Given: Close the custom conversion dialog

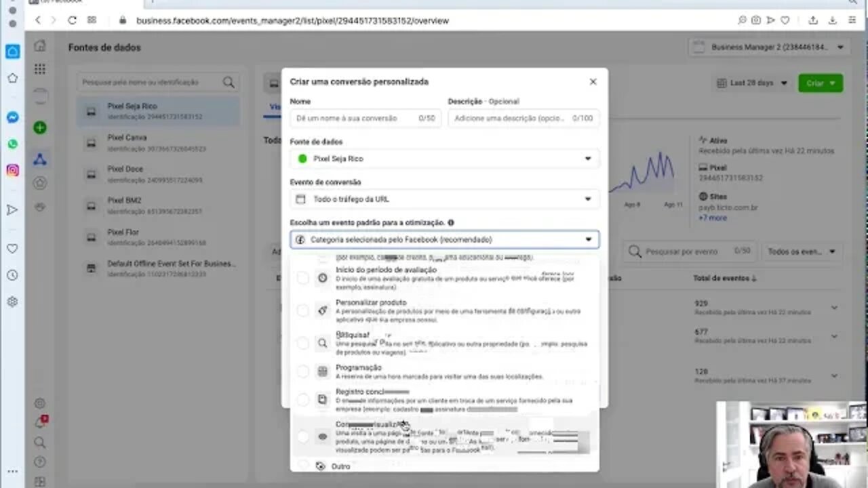Looking at the screenshot, I should pyautogui.click(x=593, y=81).
